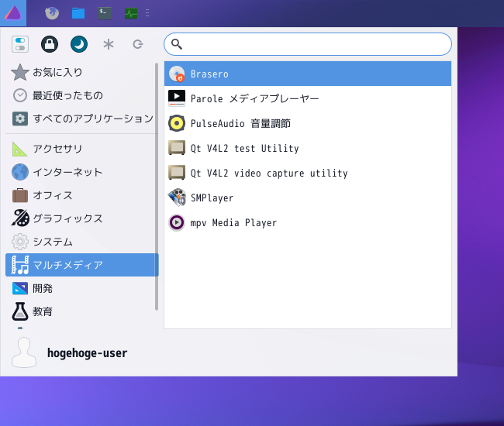Click the magnifier icon in search box
The width and height of the screenshot is (504, 426).
pyautogui.click(x=177, y=44)
